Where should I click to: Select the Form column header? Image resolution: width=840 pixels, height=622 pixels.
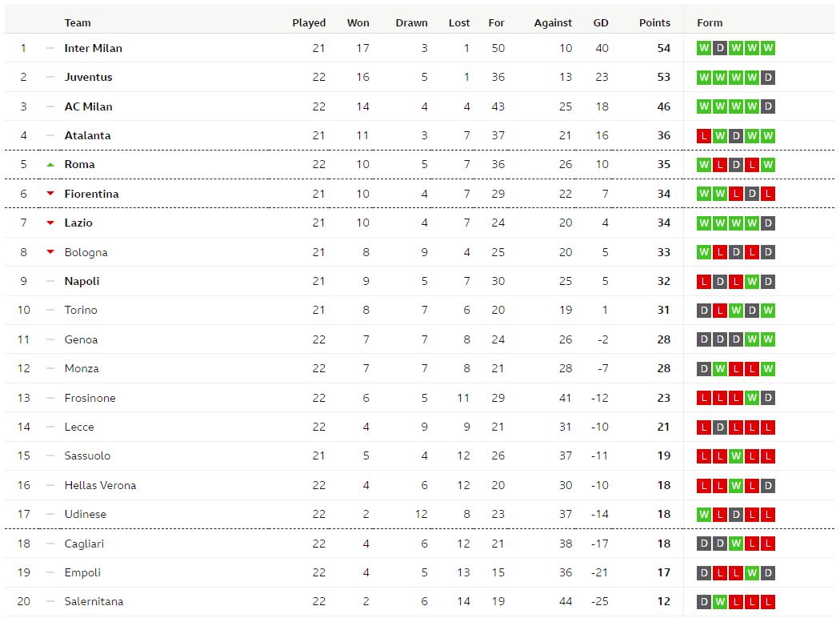coord(710,22)
